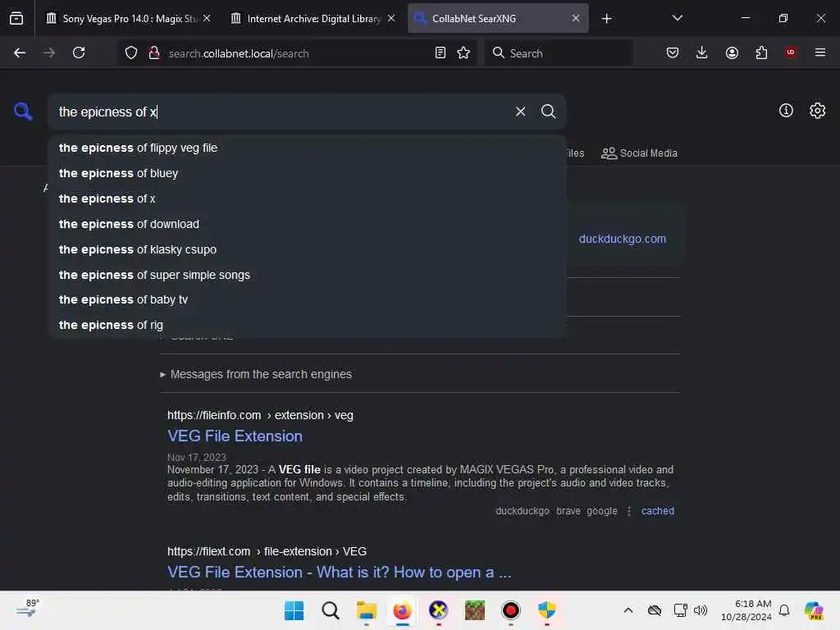840x630 pixels.
Task: Save page to Pocket icon
Action: (673, 52)
